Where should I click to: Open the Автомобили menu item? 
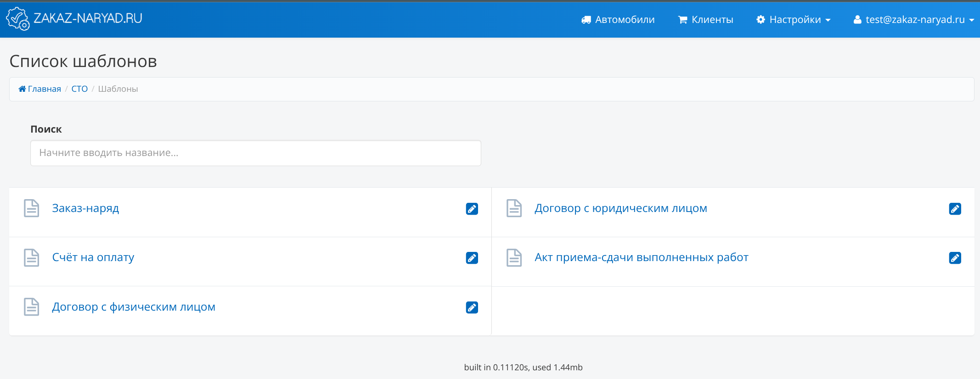point(618,20)
